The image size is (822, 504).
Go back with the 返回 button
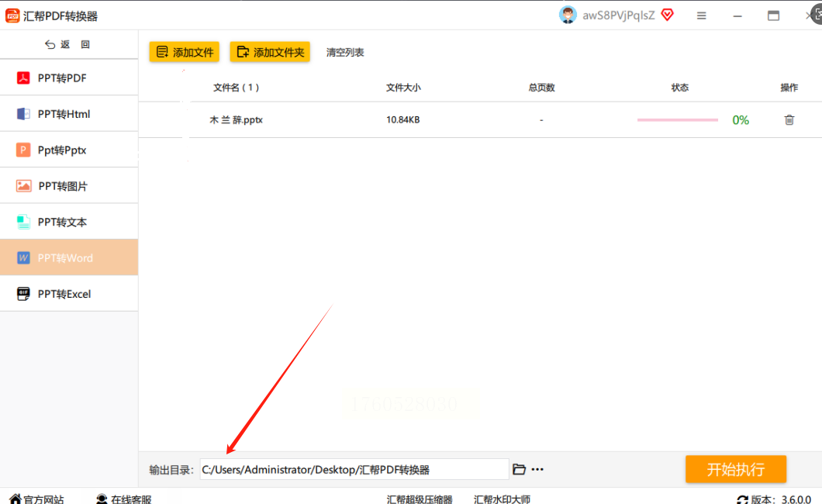[67, 44]
